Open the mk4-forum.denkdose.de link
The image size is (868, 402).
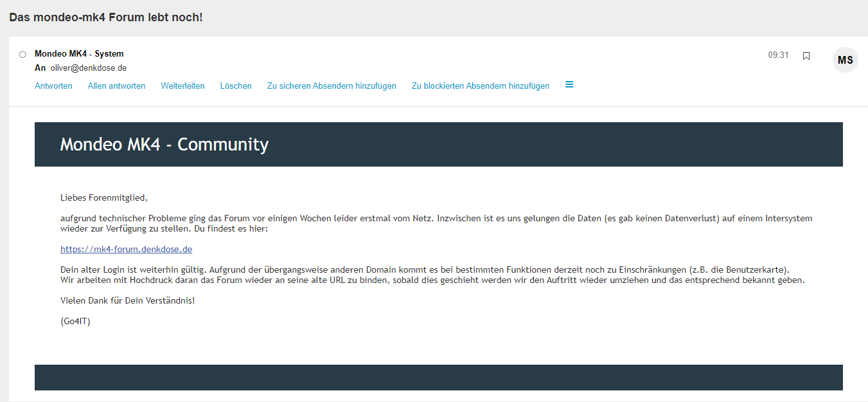(126, 249)
